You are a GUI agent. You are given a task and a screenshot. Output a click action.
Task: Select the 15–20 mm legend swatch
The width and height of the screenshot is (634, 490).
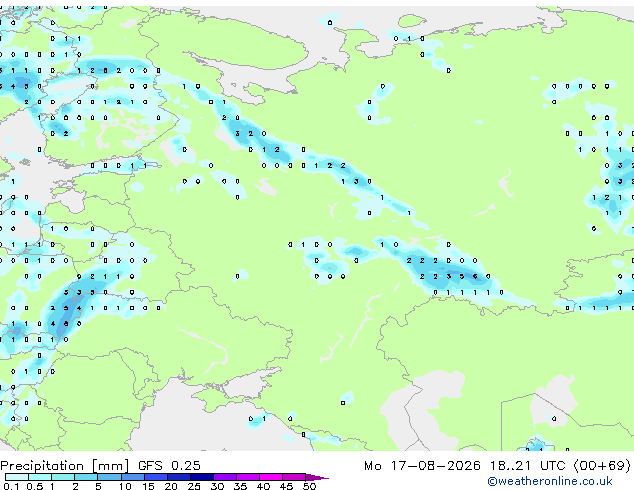click(156, 477)
